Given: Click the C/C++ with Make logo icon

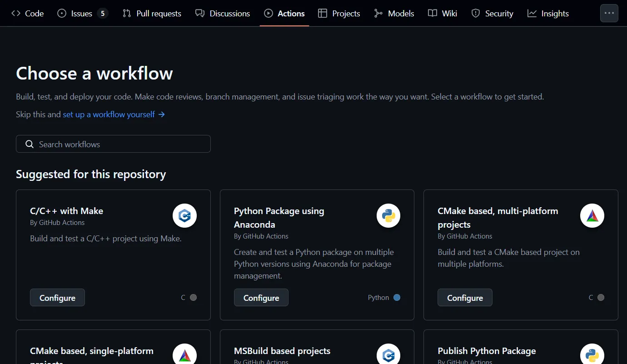Looking at the screenshot, I should (x=184, y=216).
